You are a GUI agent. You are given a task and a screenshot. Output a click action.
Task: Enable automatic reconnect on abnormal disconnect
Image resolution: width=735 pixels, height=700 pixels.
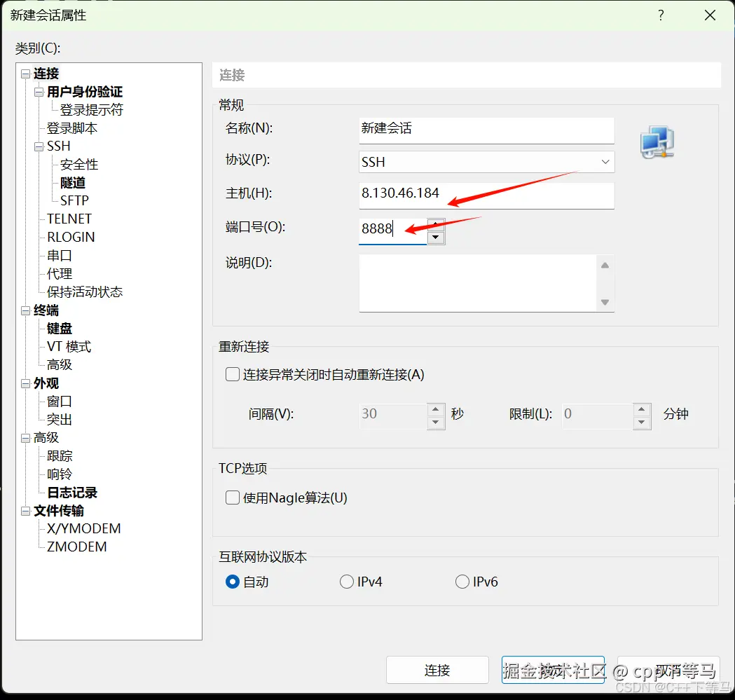231,374
